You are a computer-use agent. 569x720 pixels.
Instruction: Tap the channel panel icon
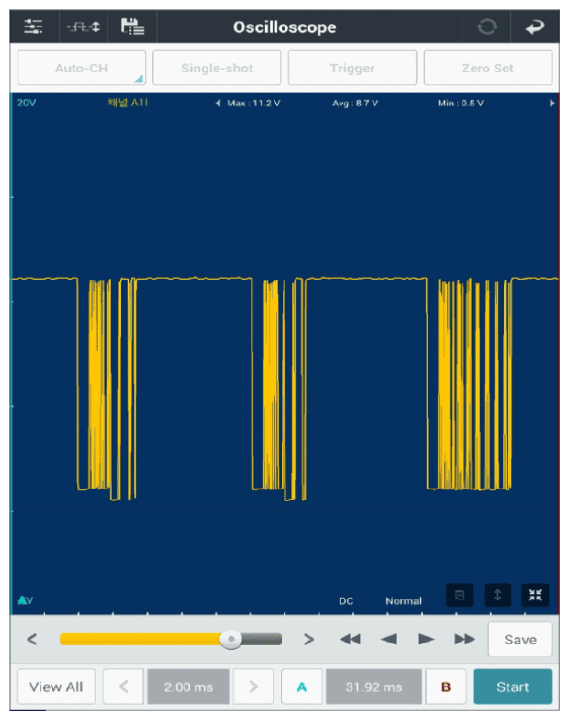[x=460, y=596]
